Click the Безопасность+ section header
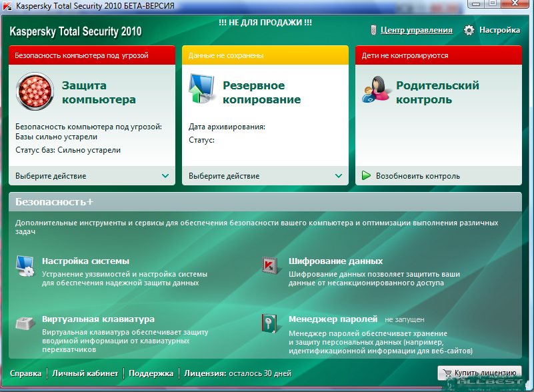 (265, 201)
